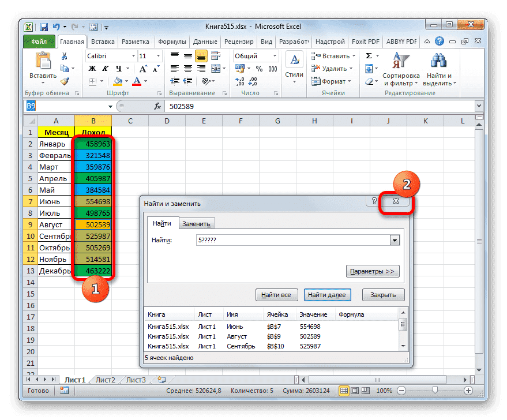
Task: Click the Insert Function fx icon
Action: point(157,106)
